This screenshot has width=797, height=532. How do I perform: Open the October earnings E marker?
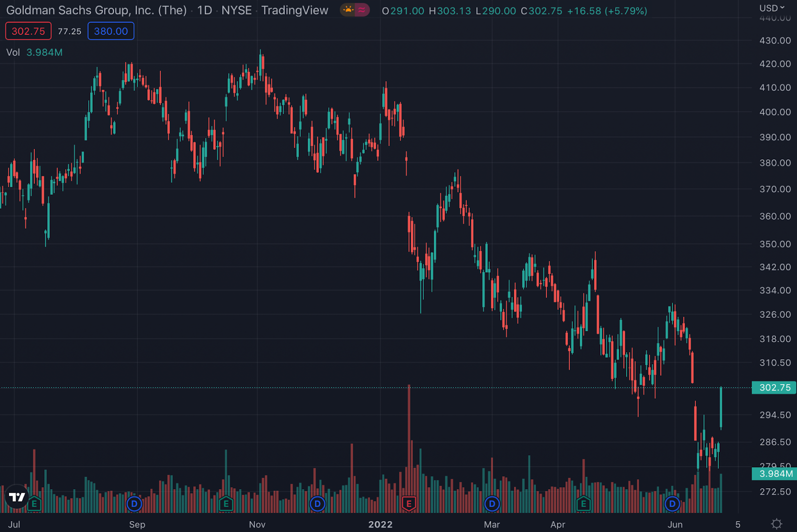(226, 504)
